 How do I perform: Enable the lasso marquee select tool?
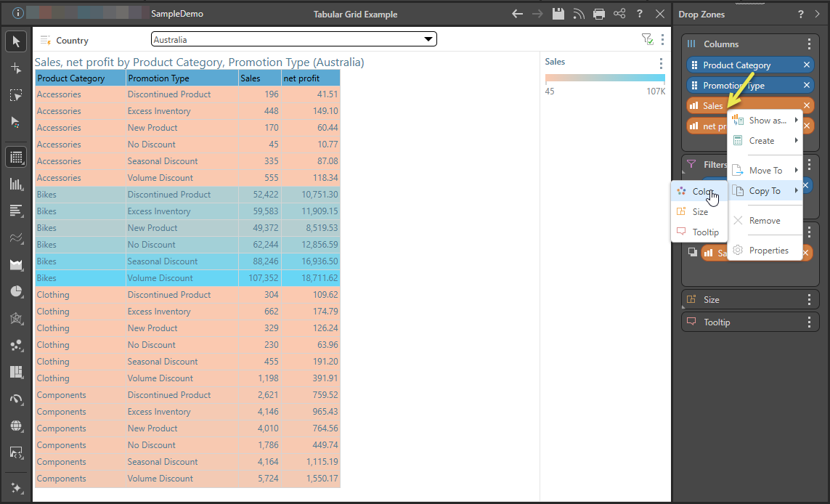click(x=16, y=95)
